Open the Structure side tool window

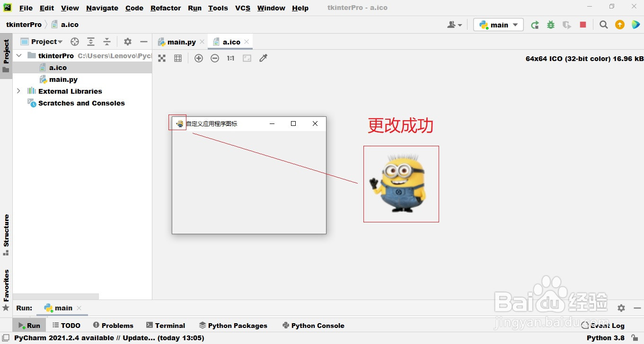tap(6, 235)
